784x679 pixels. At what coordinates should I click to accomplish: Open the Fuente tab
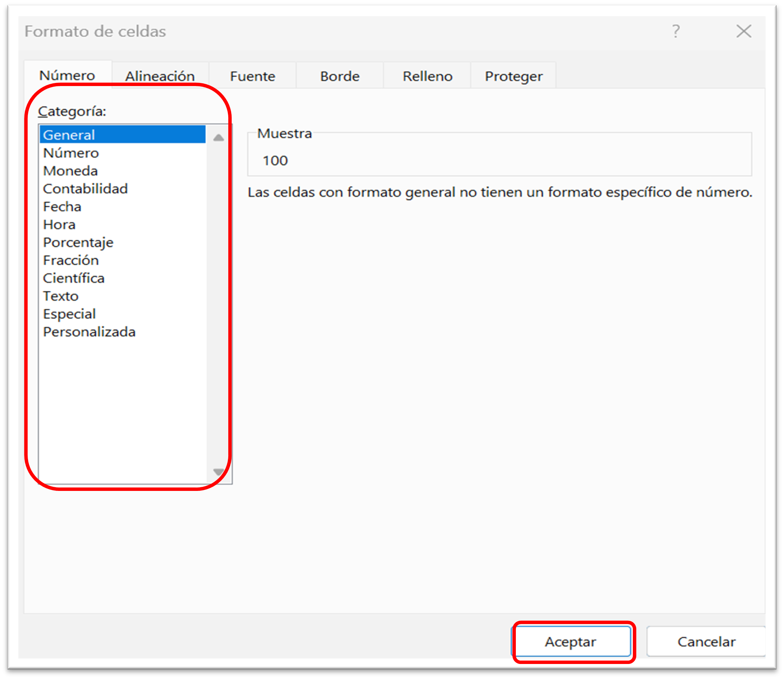click(x=252, y=76)
